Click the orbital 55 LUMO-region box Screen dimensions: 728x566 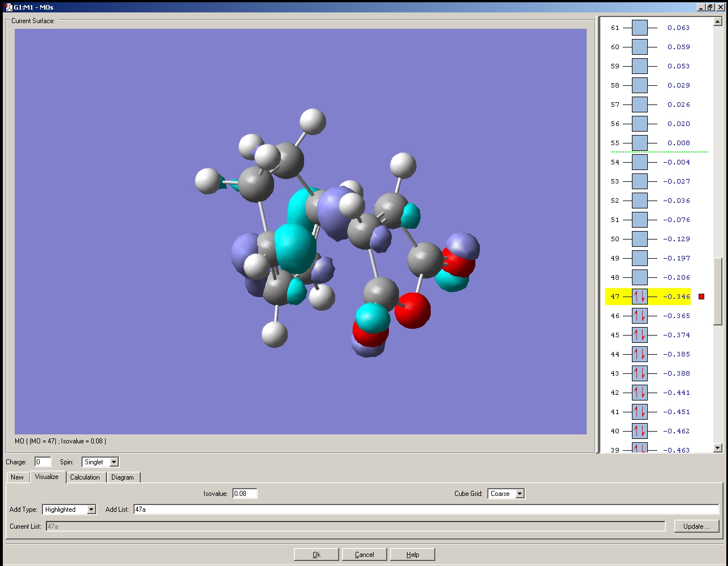(639, 143)
